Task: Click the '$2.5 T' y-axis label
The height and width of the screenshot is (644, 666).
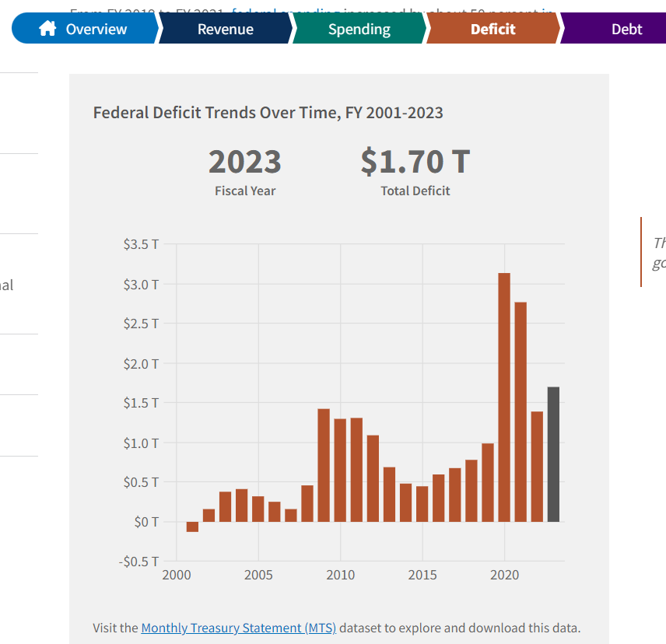Action: coord(141,324)
